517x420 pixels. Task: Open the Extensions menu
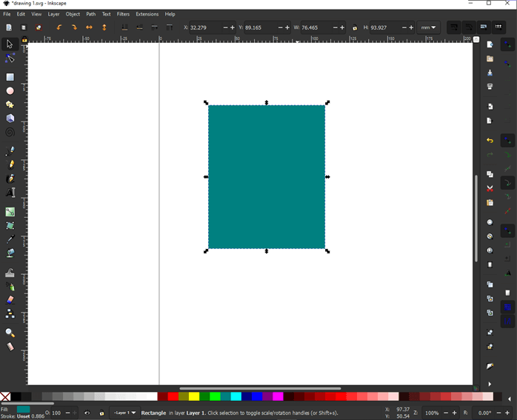147,14
